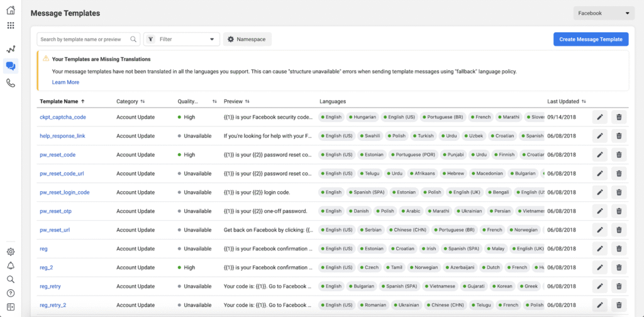Follow the Learn More link

click(x=65, y=82)
